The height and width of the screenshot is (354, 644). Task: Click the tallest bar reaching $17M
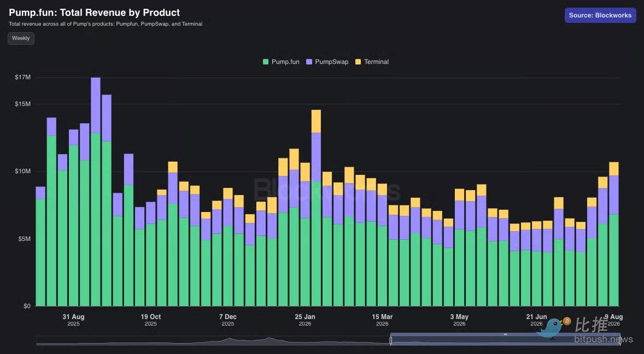pos(96,192)
